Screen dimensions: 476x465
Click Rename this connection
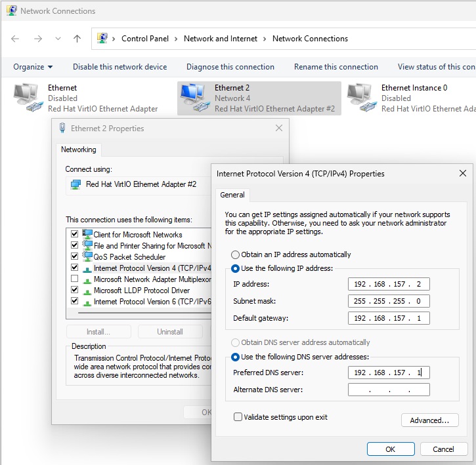click(x=336, y=67)
